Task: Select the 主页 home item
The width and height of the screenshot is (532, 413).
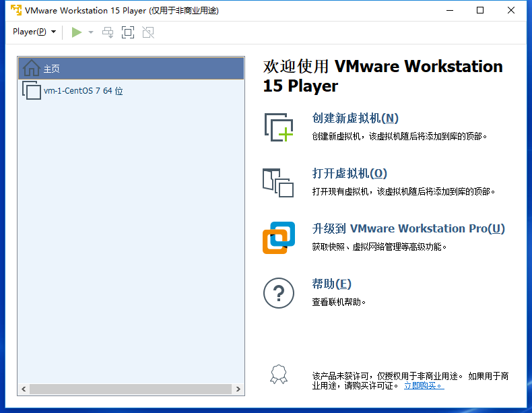Action: tap(131, 69)
